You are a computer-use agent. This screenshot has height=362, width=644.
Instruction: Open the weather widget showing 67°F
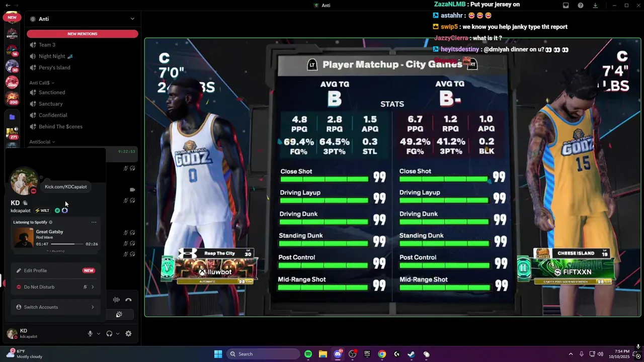pyautogui.click(x=24, y=354)
